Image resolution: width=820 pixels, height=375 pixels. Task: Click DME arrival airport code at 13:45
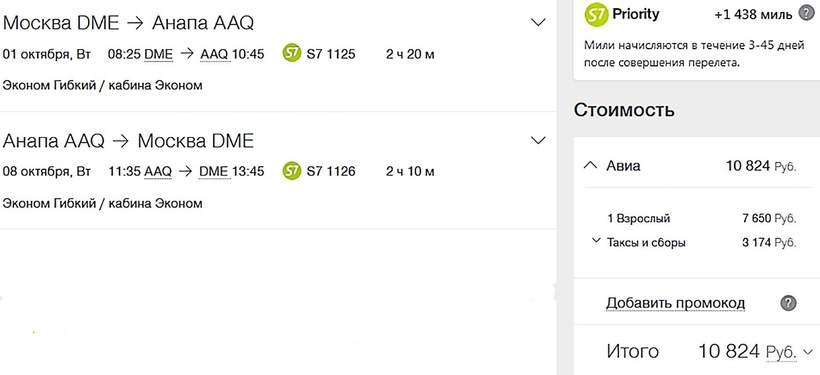214,172
